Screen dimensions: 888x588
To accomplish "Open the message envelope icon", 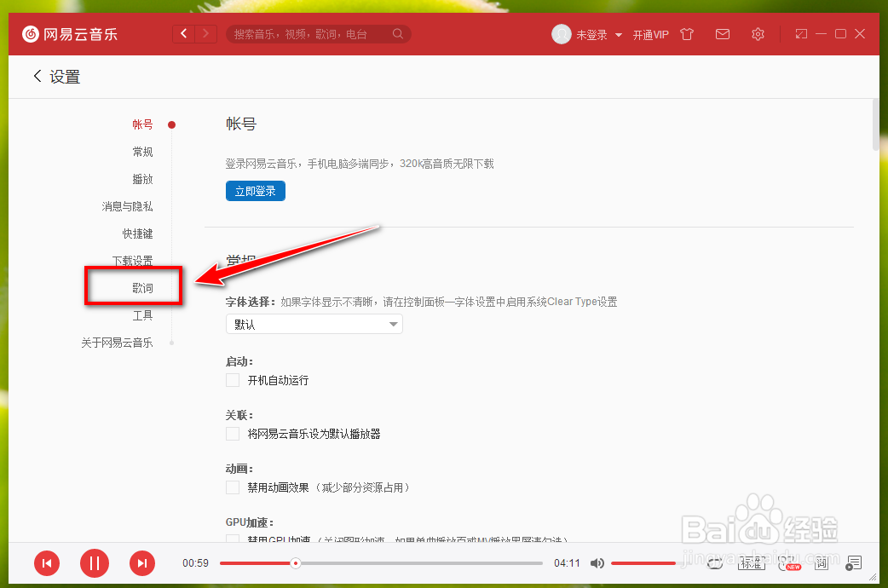I will tap(722, 34).
